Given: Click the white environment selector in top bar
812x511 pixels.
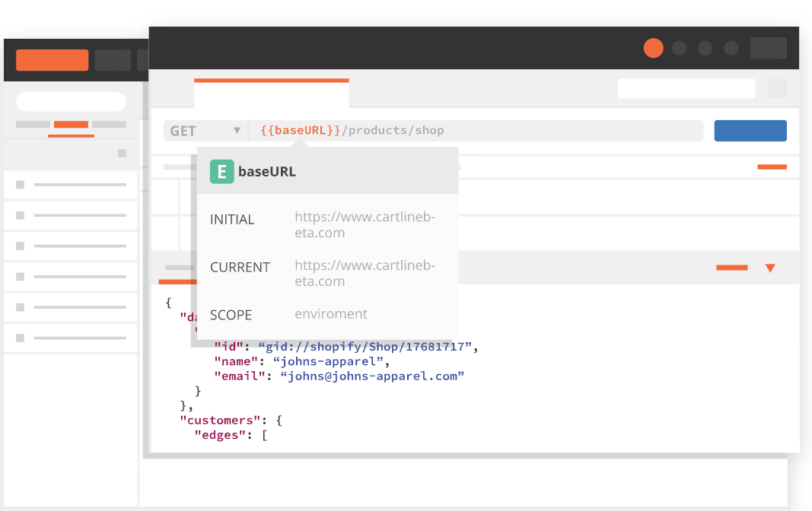Looking at the screenshot, I should click(686, 88).
